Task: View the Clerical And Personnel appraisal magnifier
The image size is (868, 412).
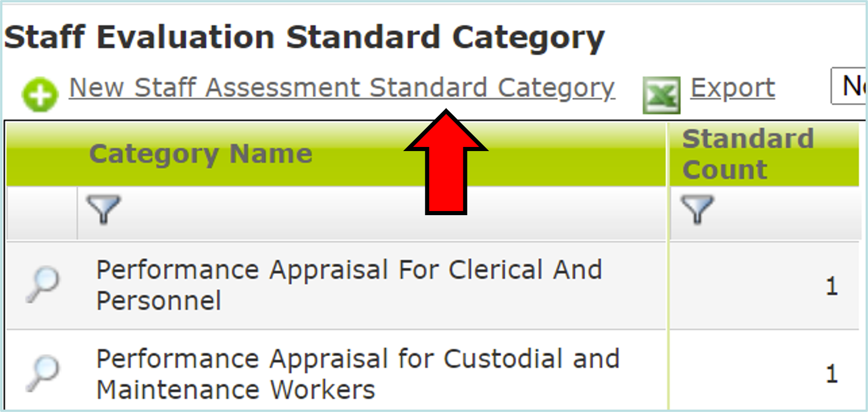Action: pyautogui.click(x=42, y=285)
